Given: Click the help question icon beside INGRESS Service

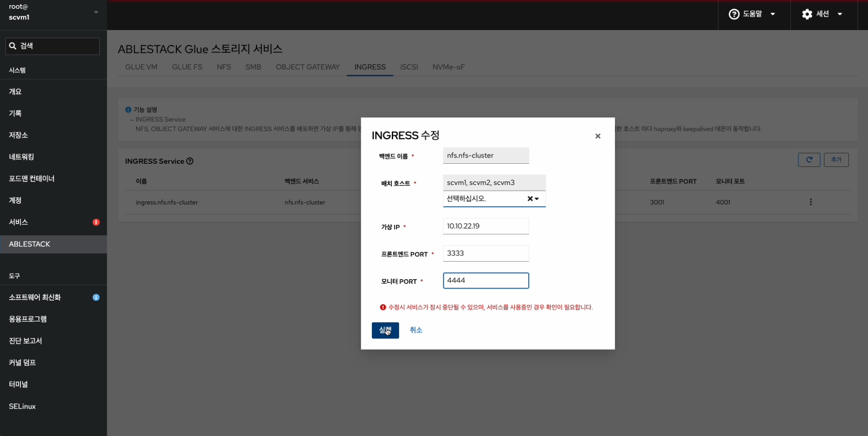Looking at the screenshot, I should pyautogui.click(x=190, y=161).
